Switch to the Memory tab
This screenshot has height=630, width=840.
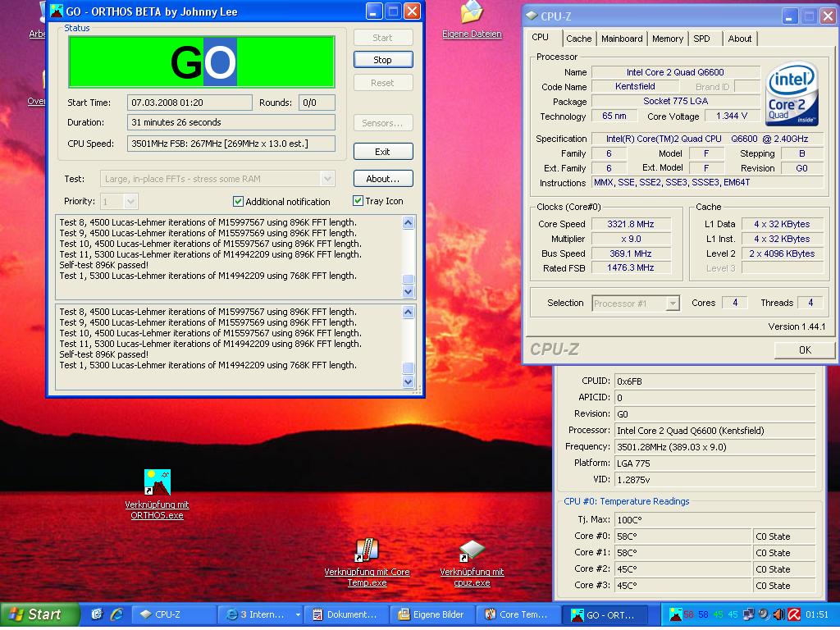[x=668, y=39]
